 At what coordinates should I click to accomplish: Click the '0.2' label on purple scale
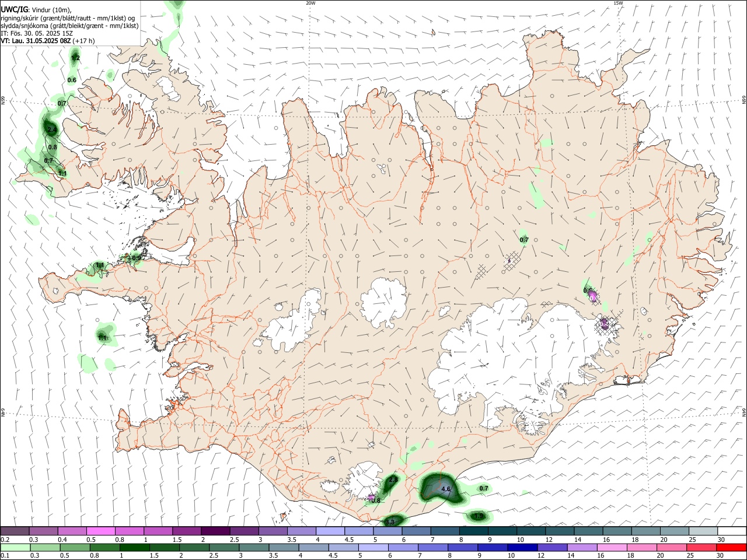click(5, 540)
